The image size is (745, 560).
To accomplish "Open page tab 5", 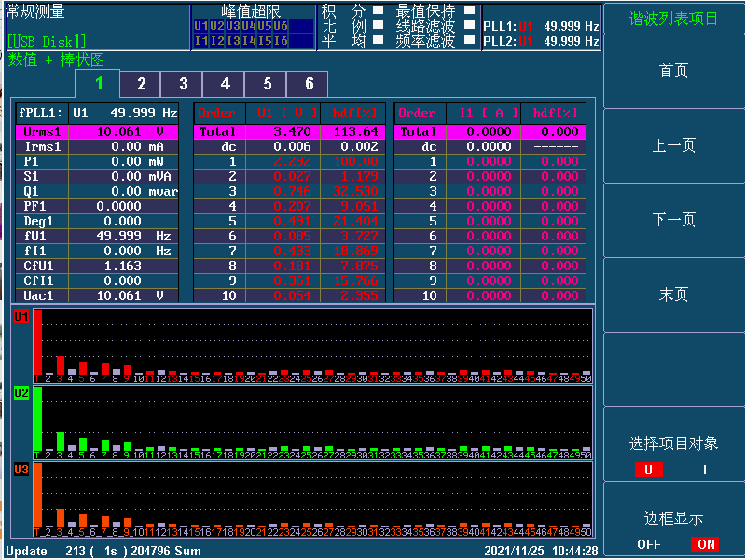I will click(268, 84).
